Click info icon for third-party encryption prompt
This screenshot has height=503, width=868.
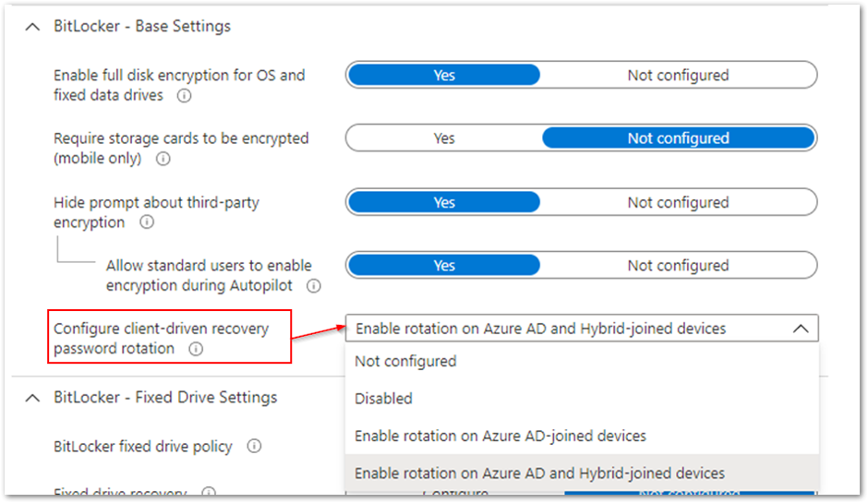(x=146, y=222)
